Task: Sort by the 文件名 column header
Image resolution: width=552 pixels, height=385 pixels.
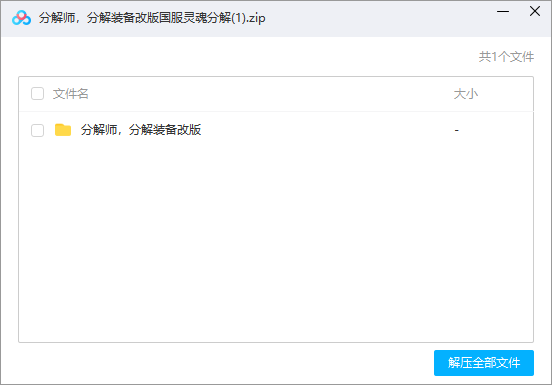Action: tap(70, 94)
